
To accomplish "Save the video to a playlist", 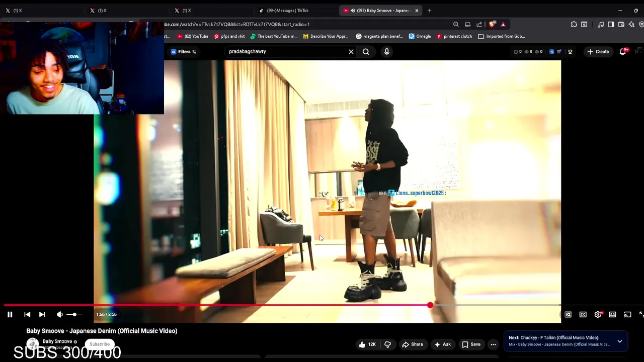I will 471,344.
